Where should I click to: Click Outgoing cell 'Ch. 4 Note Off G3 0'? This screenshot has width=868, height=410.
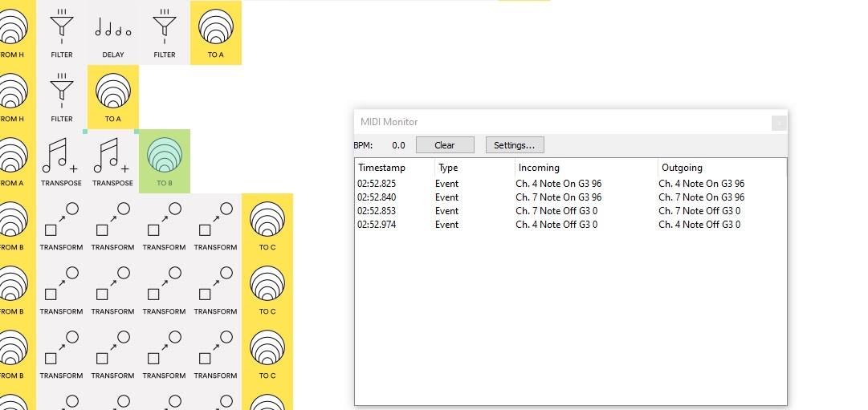pyautogui.click(x=699, y=225)
